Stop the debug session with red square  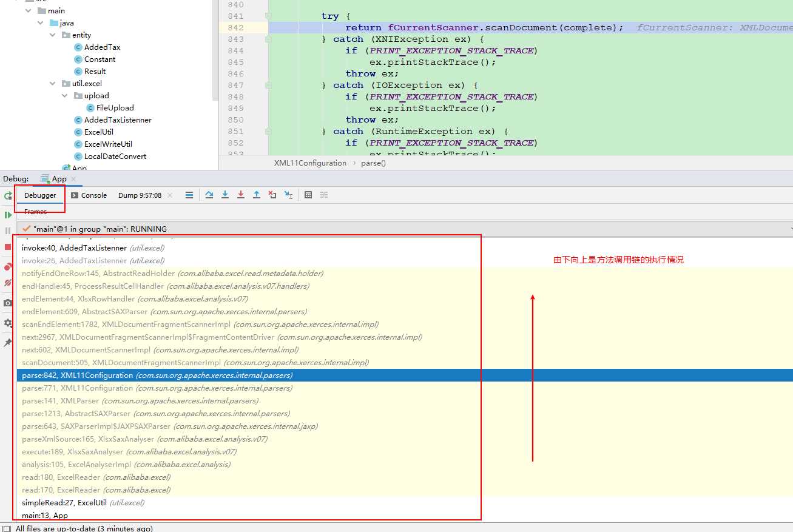(8, 247)
